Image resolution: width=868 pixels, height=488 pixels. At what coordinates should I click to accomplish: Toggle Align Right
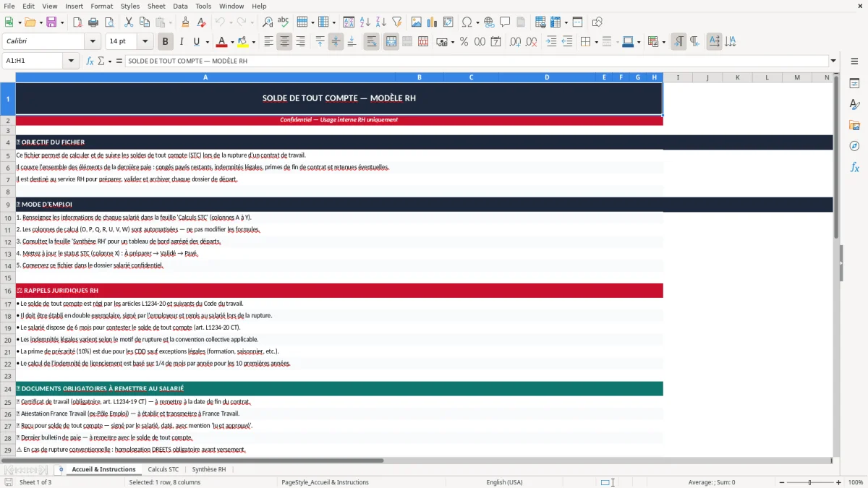300,42
